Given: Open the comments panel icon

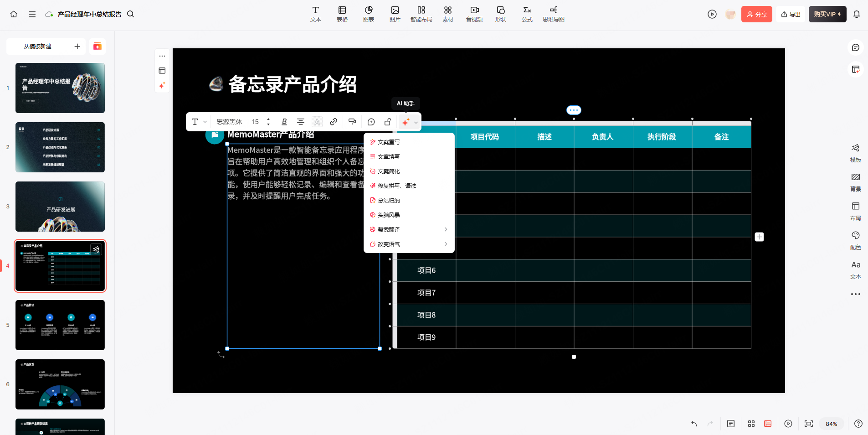Looking at the screenshot, I should click(856, 47).
